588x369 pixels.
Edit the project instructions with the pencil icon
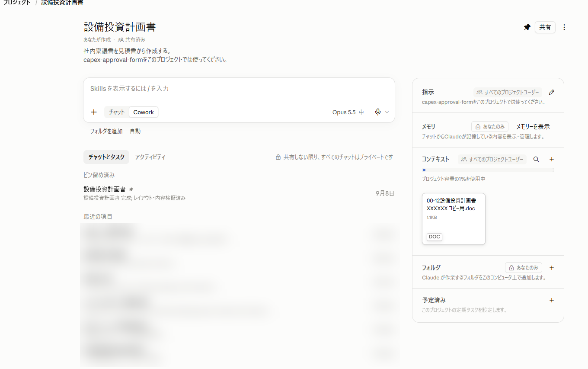pyautogui.click(x=551, y=92)
